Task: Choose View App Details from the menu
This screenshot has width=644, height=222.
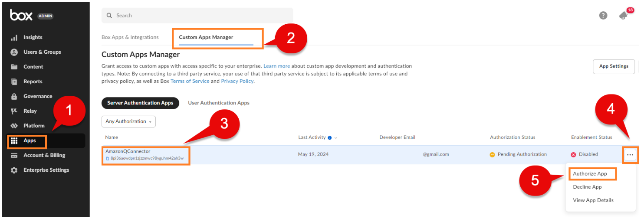Action: click(593, 200)
